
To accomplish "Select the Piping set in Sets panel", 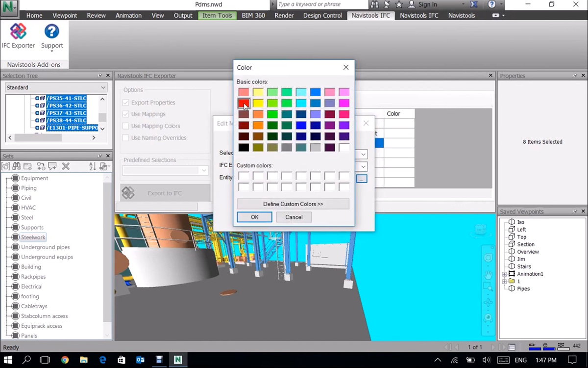I will (x=28, y=188).
